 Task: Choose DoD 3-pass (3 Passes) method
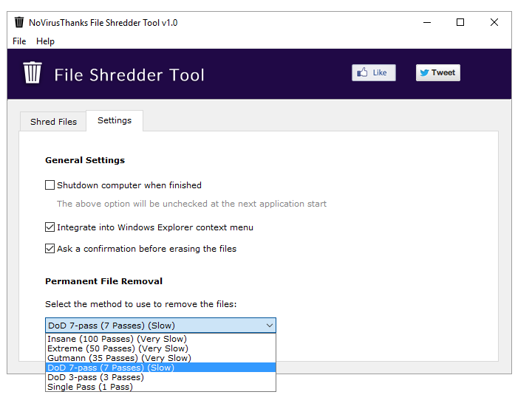pos(160,377)
